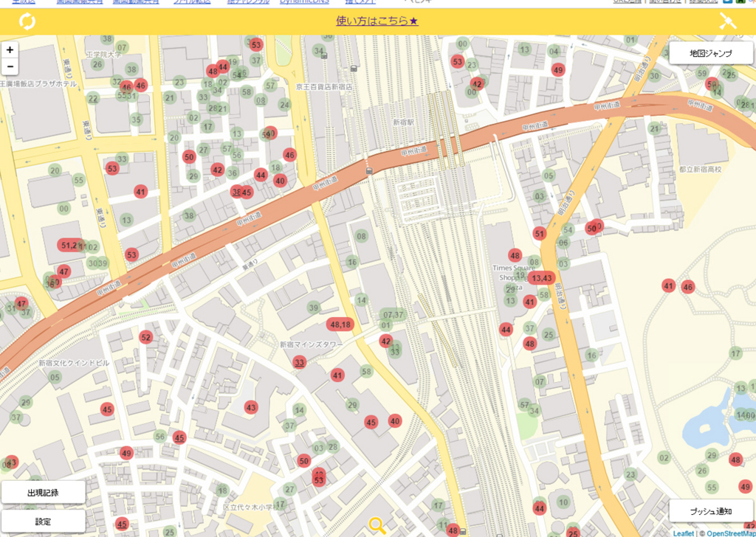Click red 50 marker beside green 27

click(x=189, y=157)
